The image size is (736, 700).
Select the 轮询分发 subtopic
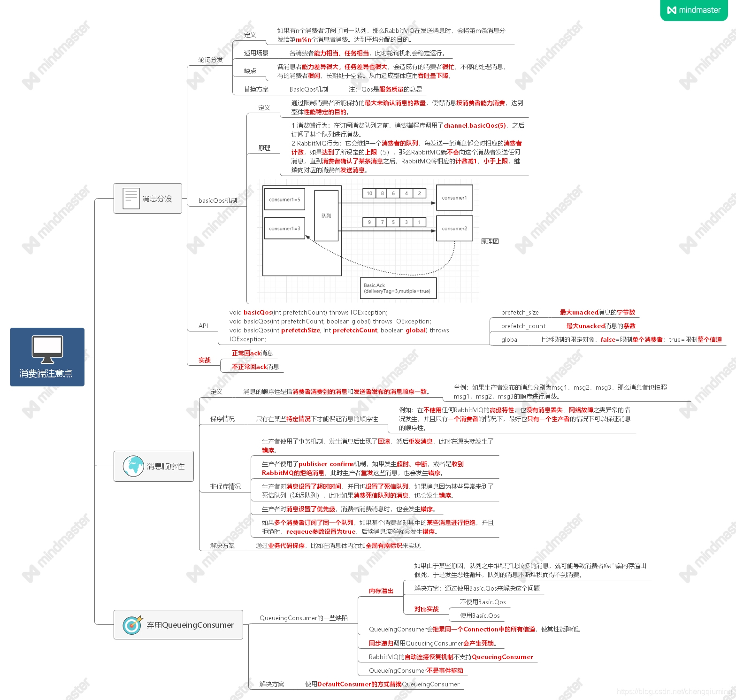(211, 60)
